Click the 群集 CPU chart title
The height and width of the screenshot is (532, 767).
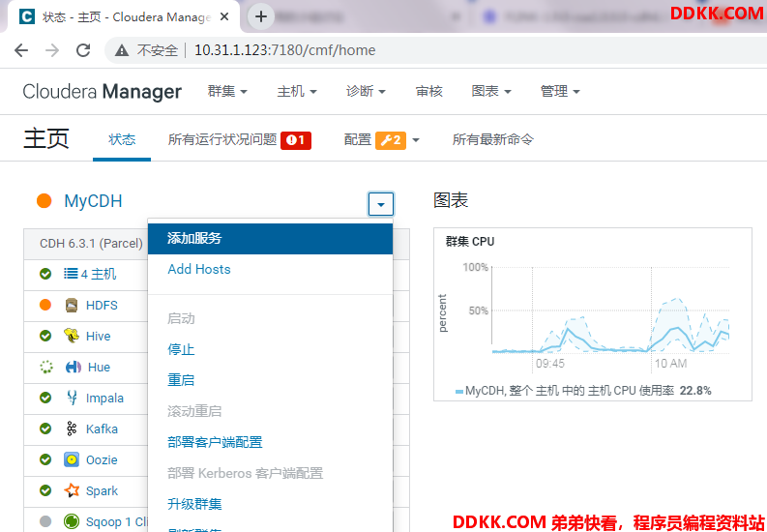tap(470, 242)
